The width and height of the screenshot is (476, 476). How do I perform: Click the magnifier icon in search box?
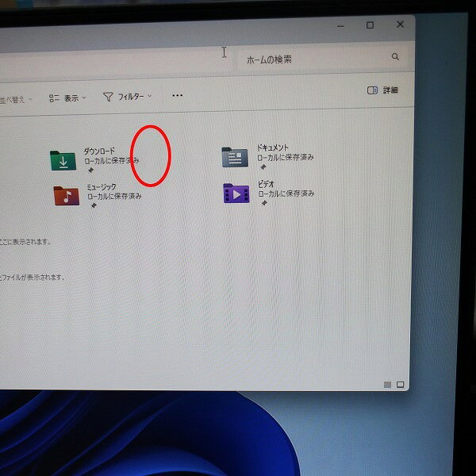395,57
